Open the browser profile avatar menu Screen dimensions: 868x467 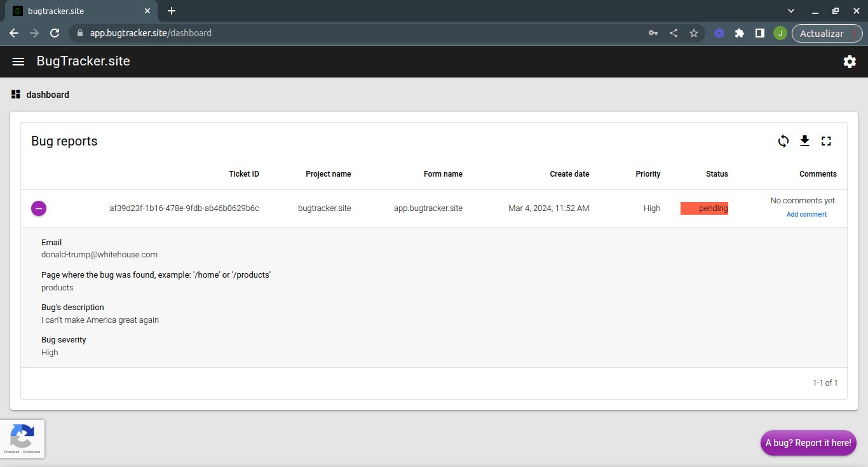tap(780, 33)
